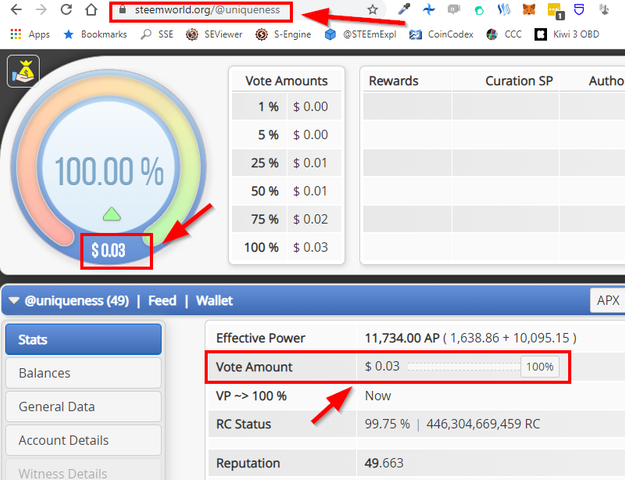Open the CCC bookmark
The width and height of the screenshot is (625, 480).
pos(504,35)
